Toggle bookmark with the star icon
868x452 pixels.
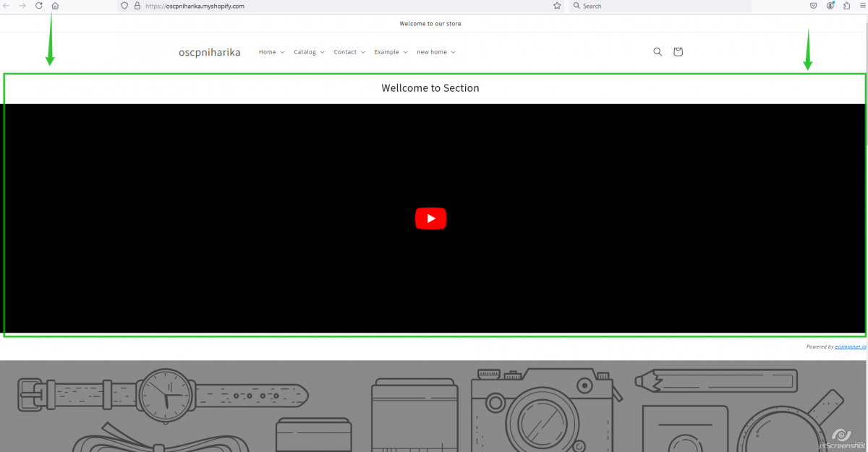coord(556,6)
